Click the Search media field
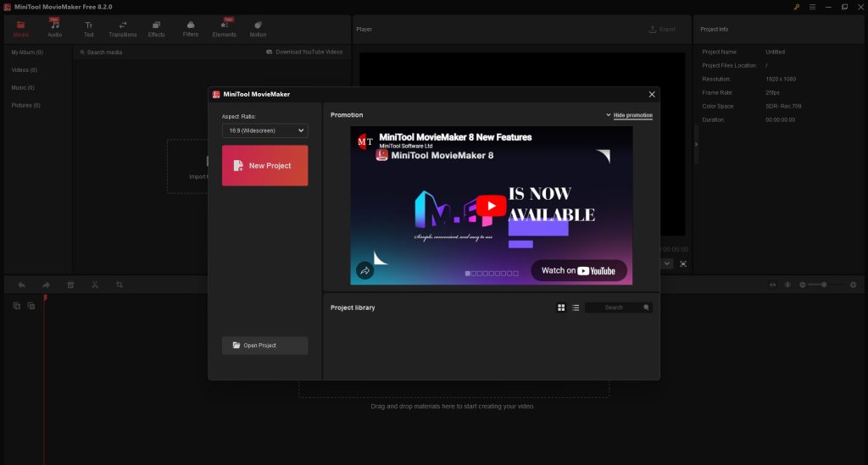The image size is (868, 465). coord(104,52)
